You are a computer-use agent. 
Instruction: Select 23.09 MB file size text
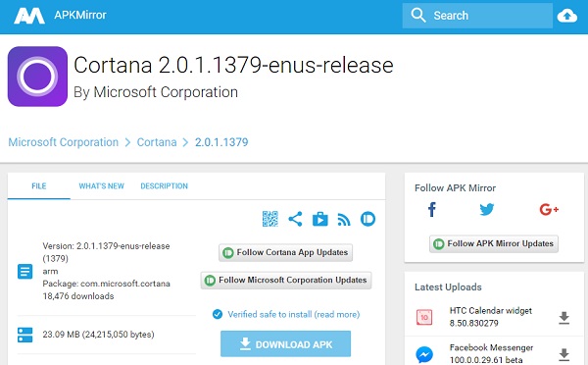tap(98, 335)
